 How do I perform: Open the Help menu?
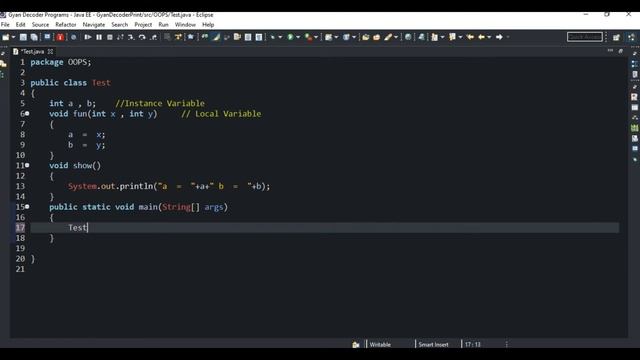(x=208, y=25)
